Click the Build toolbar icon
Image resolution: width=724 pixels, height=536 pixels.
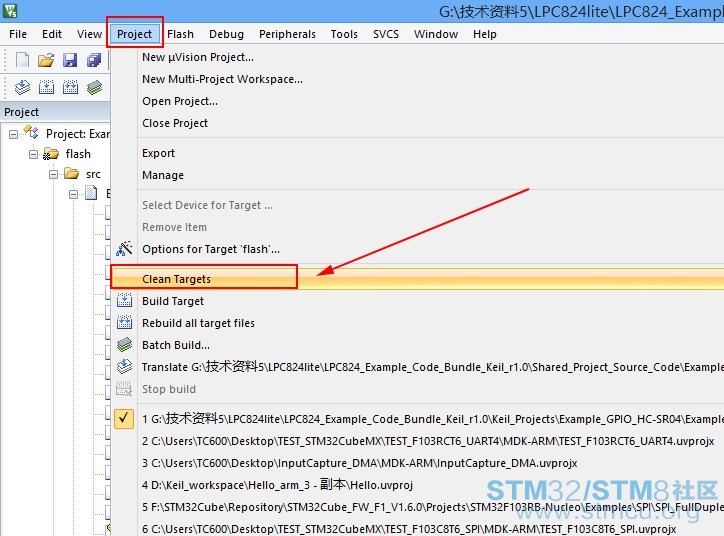click(x=46, y=87)
